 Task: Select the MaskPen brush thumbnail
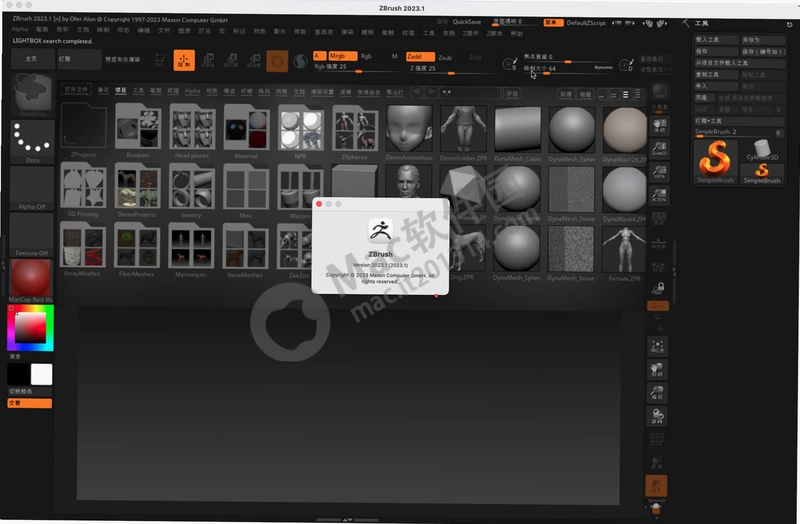[32, 94]
